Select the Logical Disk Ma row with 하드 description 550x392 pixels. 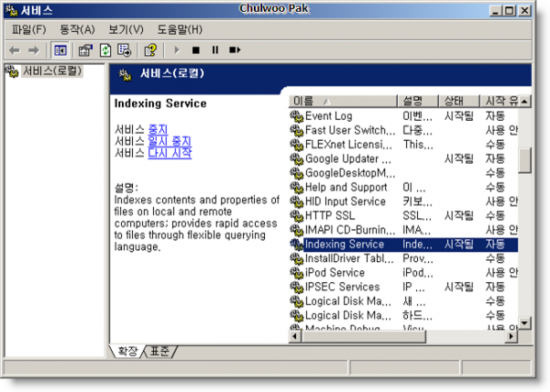(403, 315)
